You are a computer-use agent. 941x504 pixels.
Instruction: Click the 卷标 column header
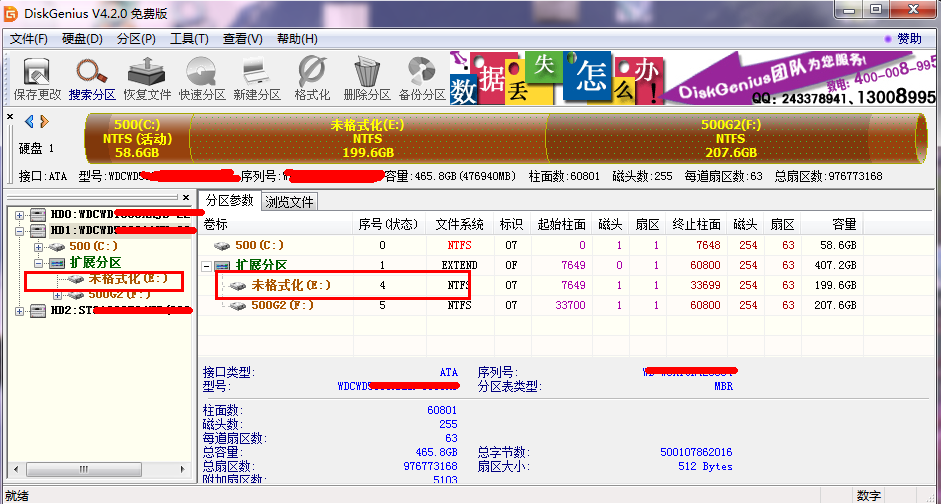(276, 224)
